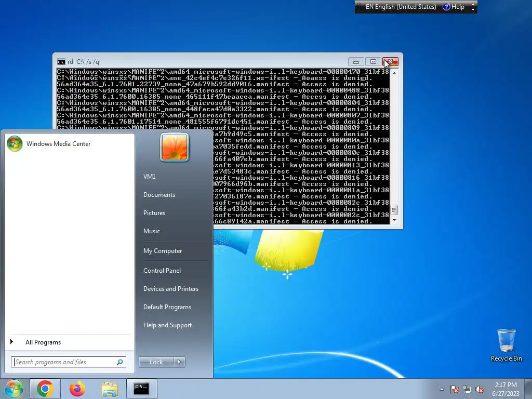Open VM1 user folder

pos(149,177)
